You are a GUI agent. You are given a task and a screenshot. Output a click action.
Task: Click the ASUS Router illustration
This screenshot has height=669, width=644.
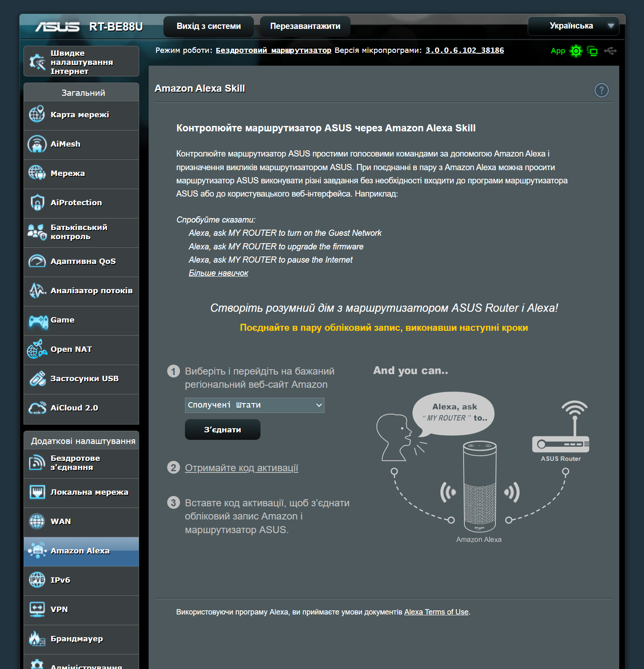tap(561, 427)
